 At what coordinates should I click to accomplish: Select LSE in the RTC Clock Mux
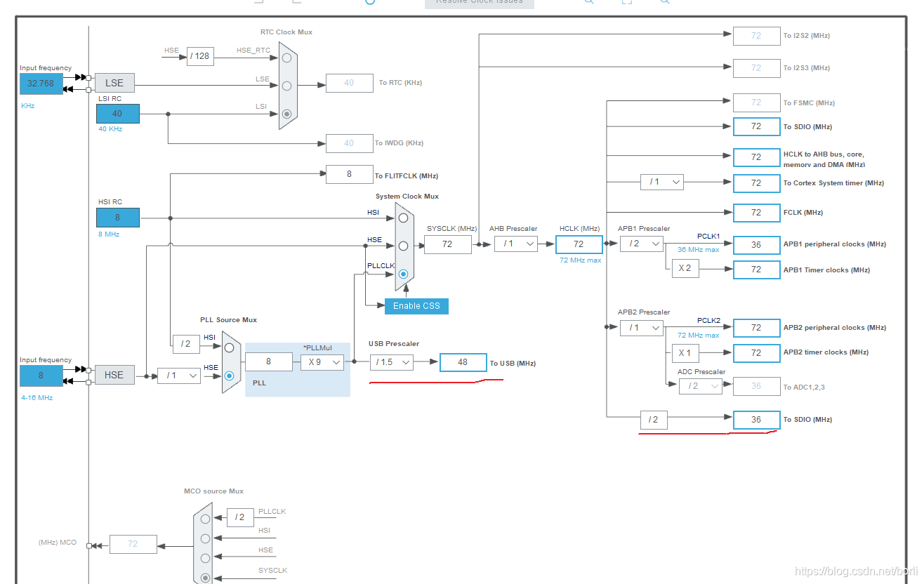pos(286,86)
